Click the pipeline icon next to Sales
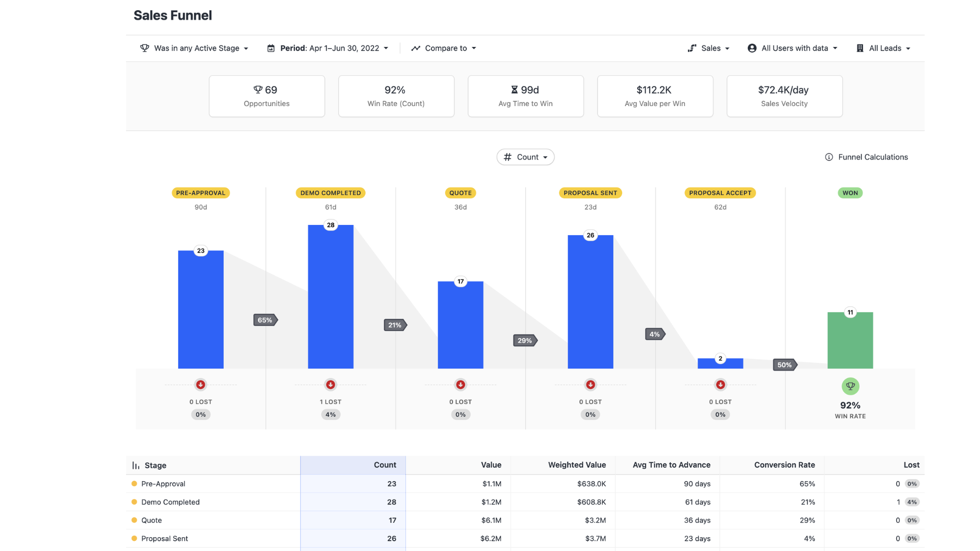This screenshot has width=980, height=551. pyautogui.click(x=692, y=48)
